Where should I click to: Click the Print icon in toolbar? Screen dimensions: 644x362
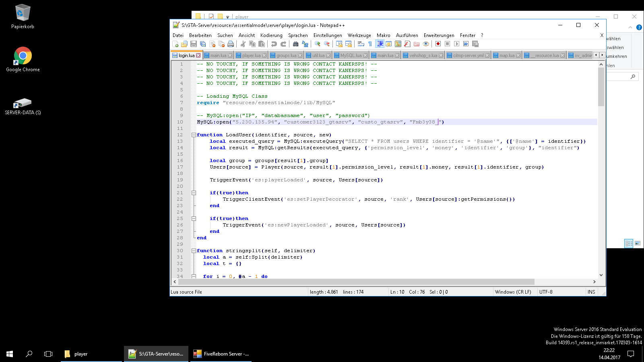pos(231,44)
